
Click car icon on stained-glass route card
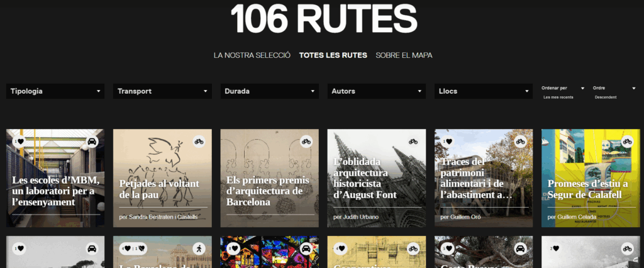tap(306, 248)
